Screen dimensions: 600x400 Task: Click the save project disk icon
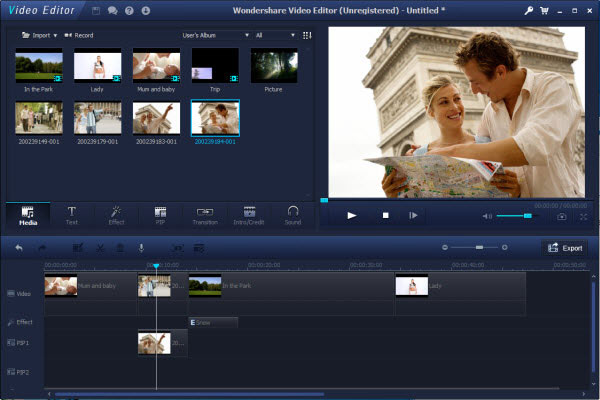(x=96, y=11)
